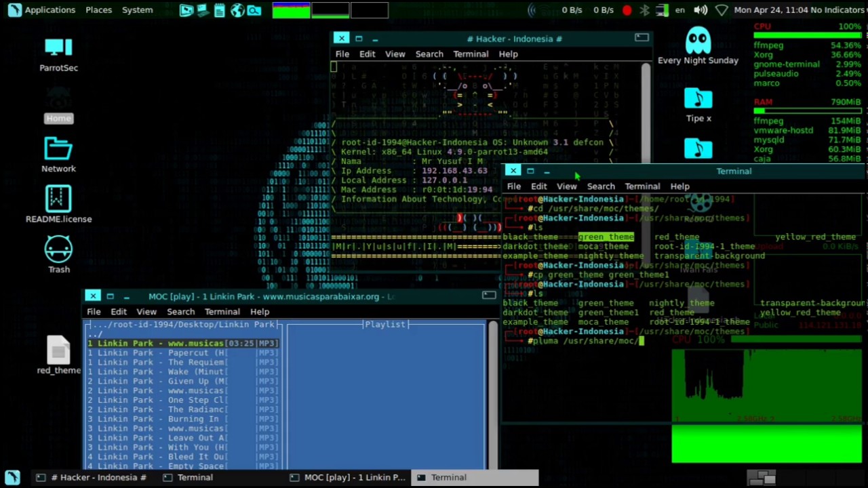868x488 pixels.
Task: Open the Parrot logo Applications menu icon
Action: (x=14, y=10)
